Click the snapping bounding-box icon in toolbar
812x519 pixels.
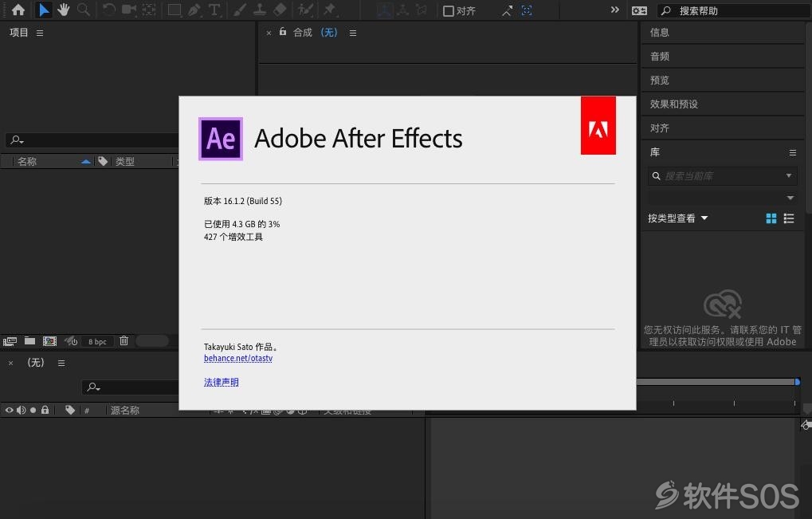527,10
